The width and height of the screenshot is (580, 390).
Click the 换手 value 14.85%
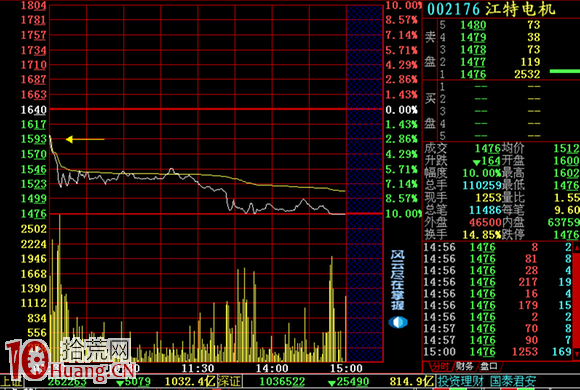[482, 235]
